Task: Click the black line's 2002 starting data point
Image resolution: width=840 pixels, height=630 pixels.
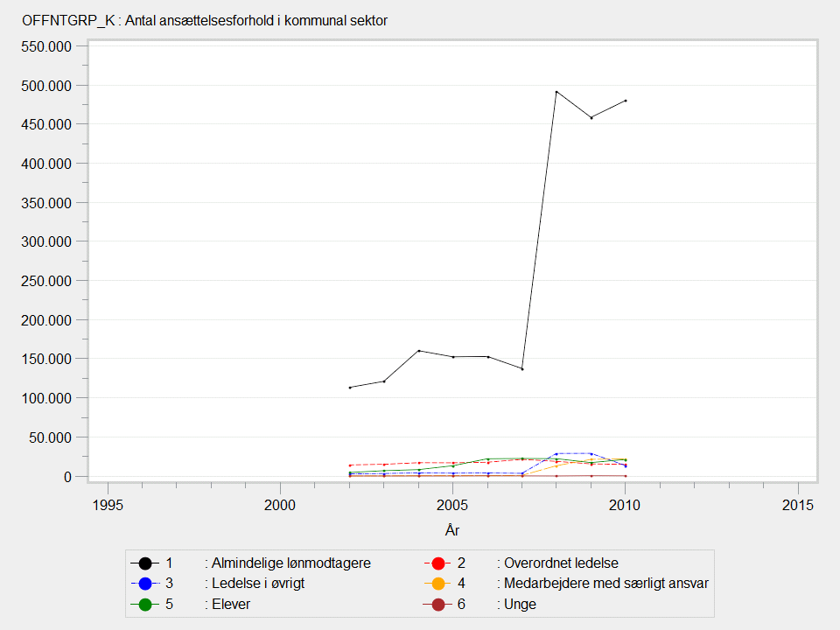Action: (x=350, y=388)
